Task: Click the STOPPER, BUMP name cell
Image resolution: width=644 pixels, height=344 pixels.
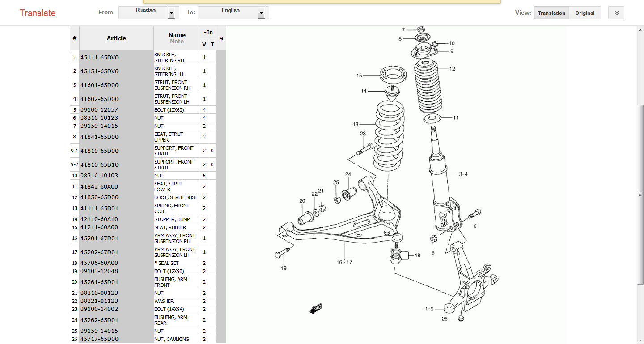Action: click(177, 219)
